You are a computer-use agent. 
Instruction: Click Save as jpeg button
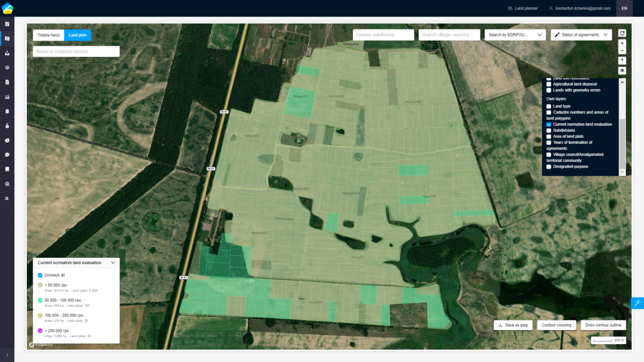point(513,325)
